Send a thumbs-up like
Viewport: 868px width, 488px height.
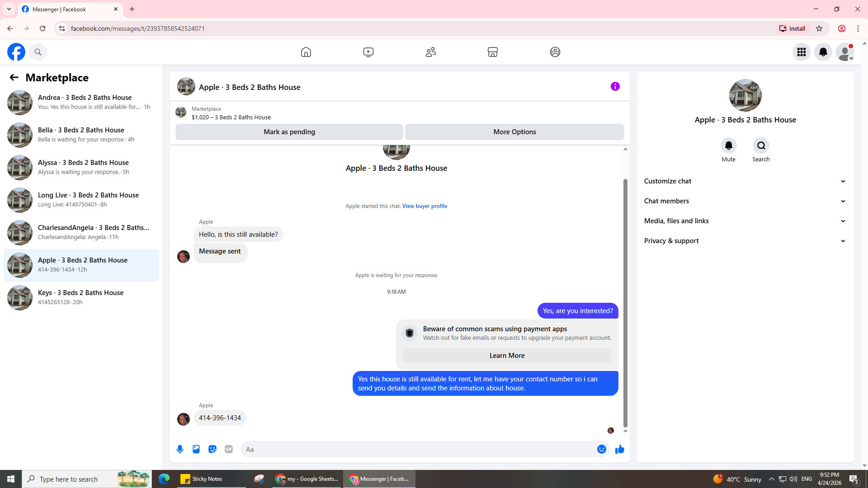(x=620, y=449)
